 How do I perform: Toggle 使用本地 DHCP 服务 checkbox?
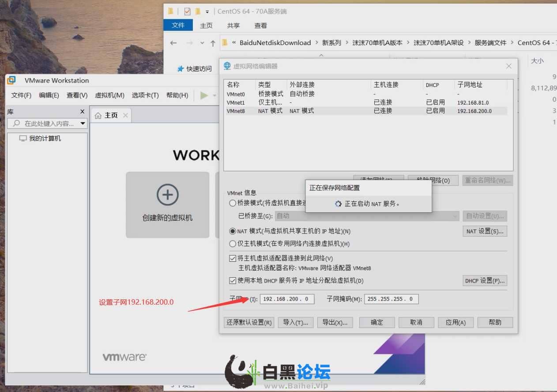click(x=233, y=280)
